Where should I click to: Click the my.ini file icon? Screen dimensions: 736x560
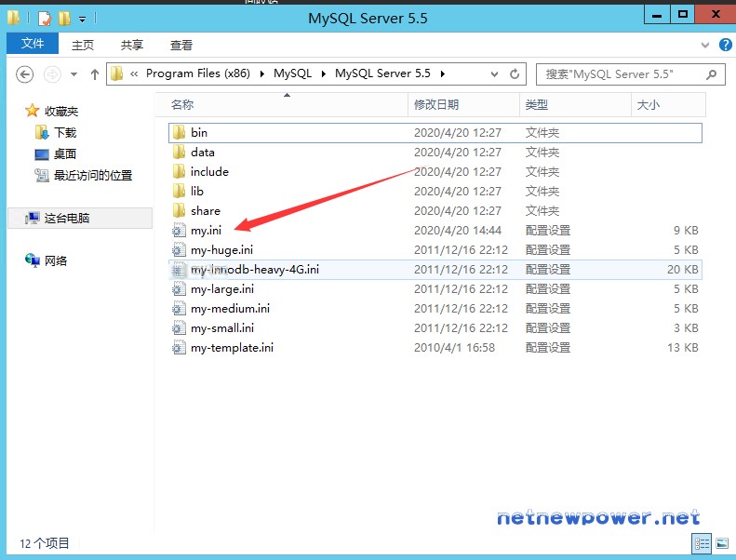pos(179,231)
